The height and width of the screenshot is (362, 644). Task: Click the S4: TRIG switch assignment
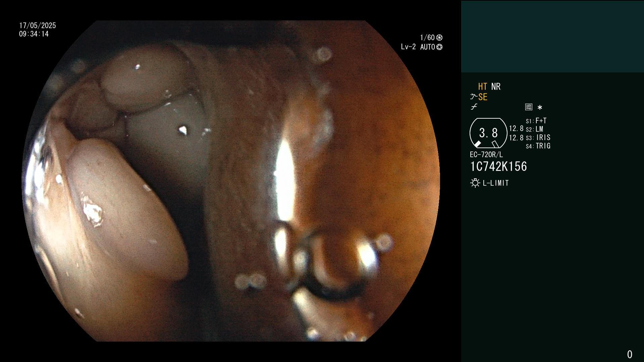tap(538, 146)
